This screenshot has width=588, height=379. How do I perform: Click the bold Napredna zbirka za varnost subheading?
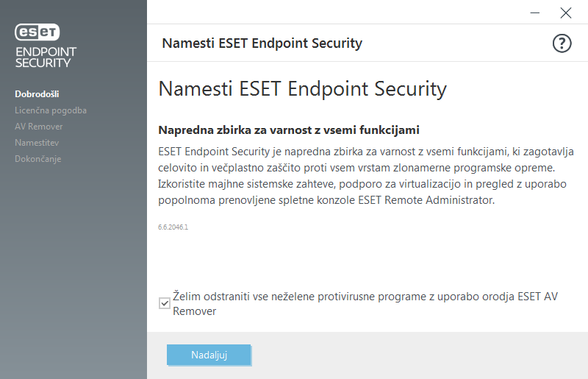pyautogui.click(x=289, y=130)
